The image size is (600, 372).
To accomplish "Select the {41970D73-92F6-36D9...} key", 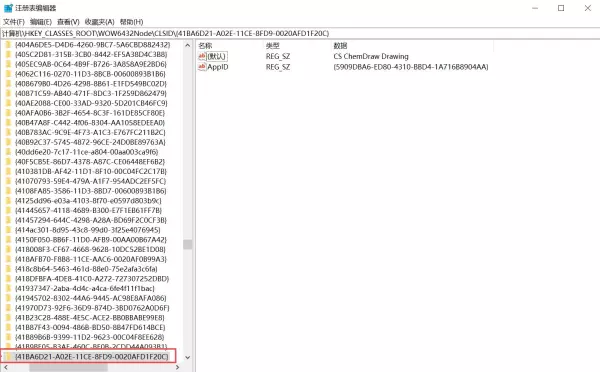I will click(x=92, y=308).
